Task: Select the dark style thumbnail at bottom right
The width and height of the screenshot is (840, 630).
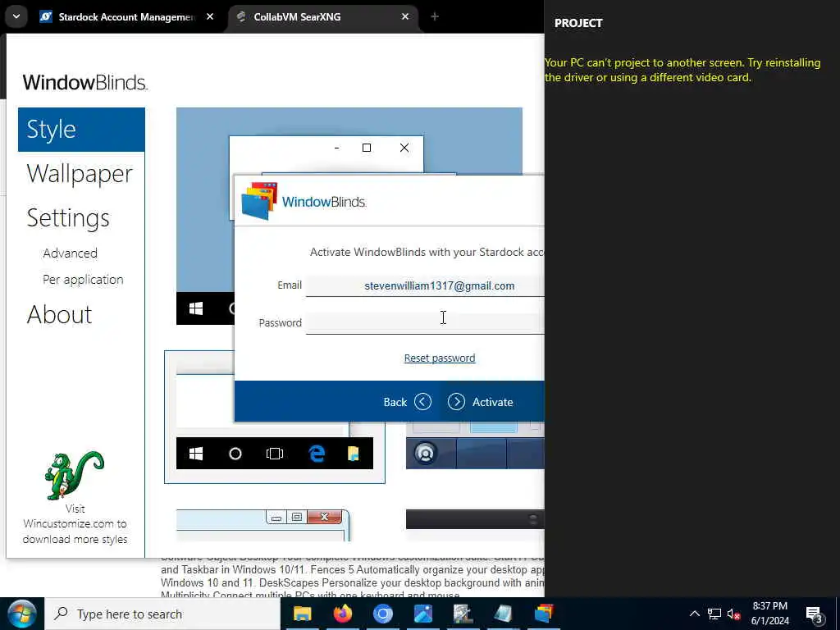Action: [x=475, y=519]
